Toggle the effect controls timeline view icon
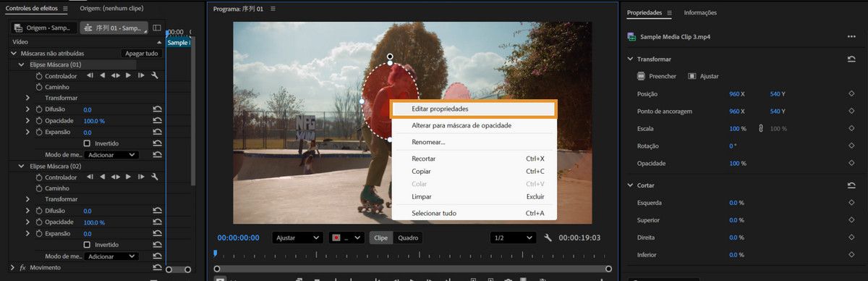Screen dimensions: 868x281 coord(157,28)
